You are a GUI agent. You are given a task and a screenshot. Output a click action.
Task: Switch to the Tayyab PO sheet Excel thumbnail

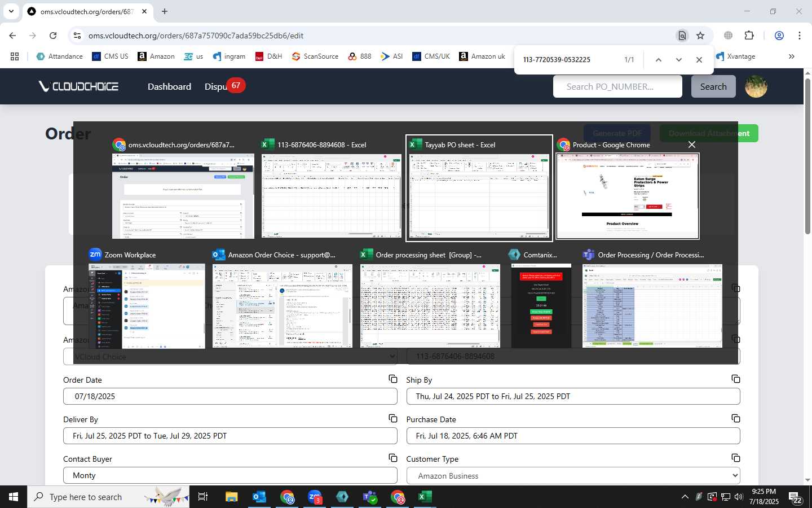[479, 188]
